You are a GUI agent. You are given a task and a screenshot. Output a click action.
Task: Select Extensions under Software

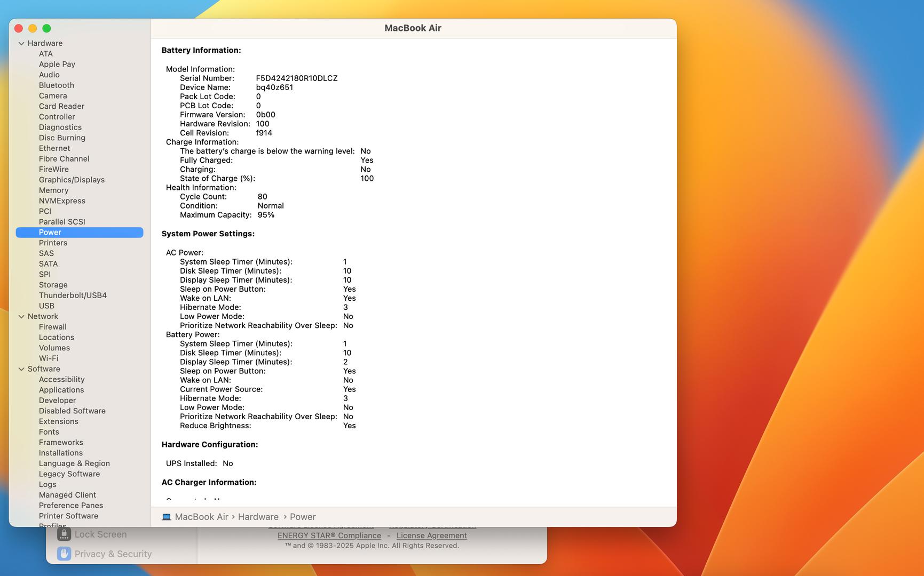[x=58, y=421]
